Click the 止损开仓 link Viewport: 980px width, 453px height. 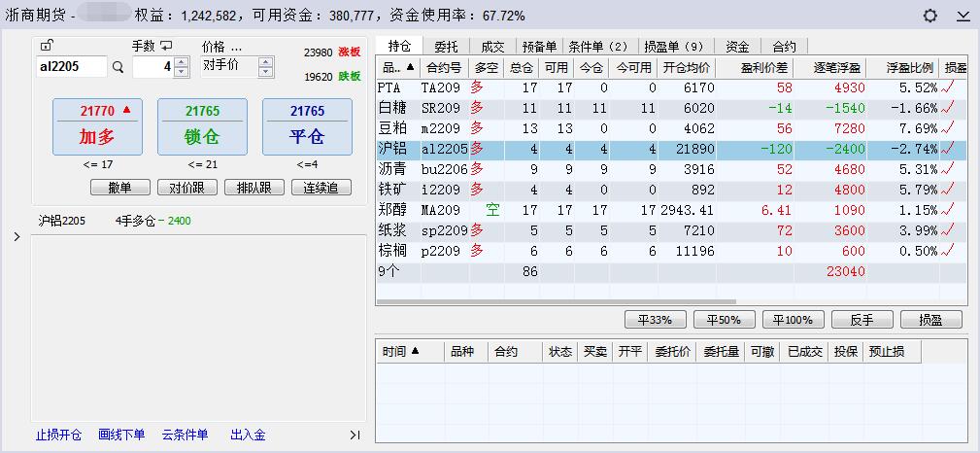pos(59,435)
